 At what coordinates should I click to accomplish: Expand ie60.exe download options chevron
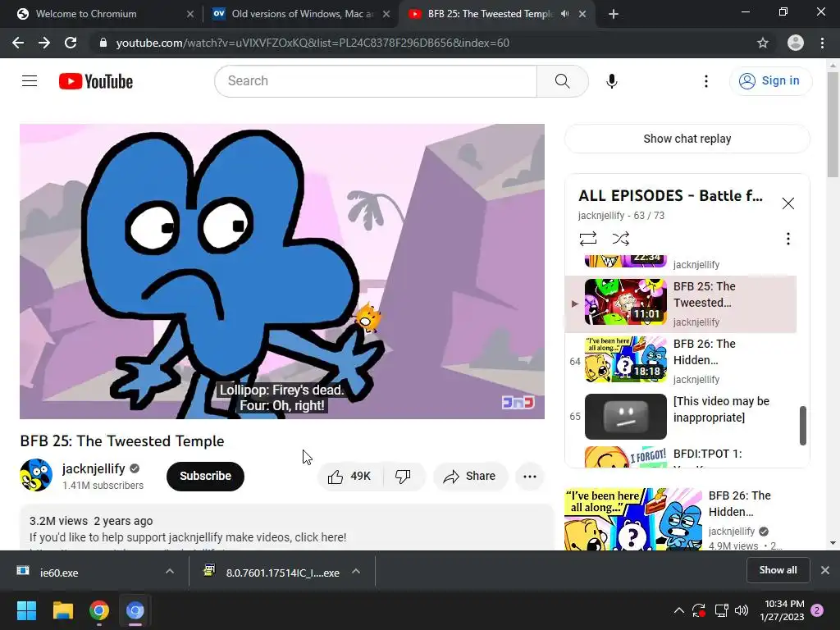tap(170, 572)
